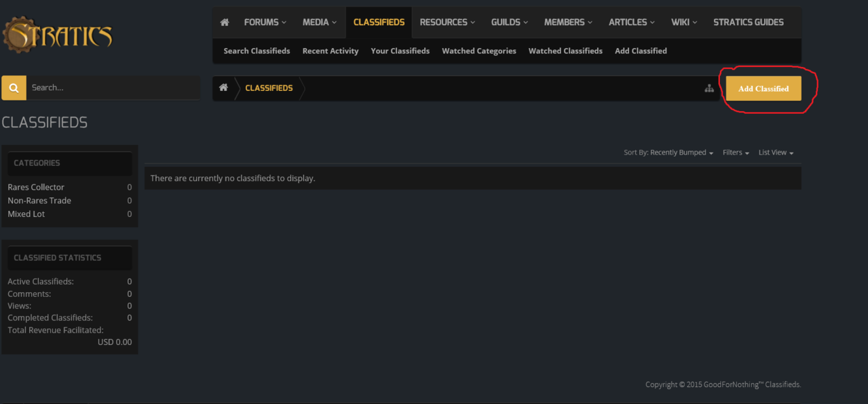Click the CLASSIFIEDS page heading

tap(45, 123)
